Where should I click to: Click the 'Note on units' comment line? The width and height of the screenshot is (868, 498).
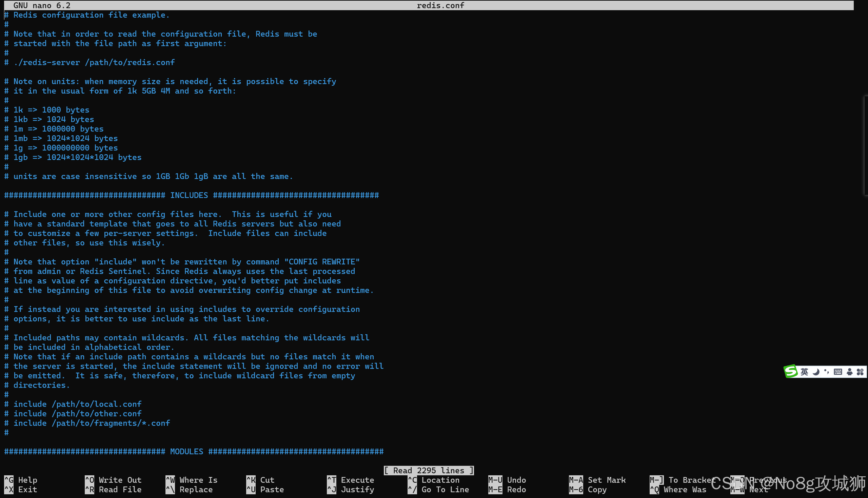point(170,81)
